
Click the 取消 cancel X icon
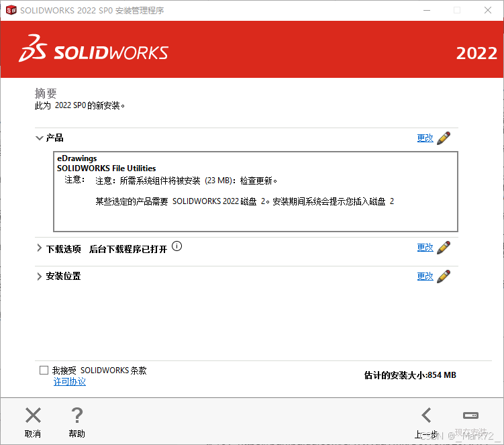pos(33,415)
